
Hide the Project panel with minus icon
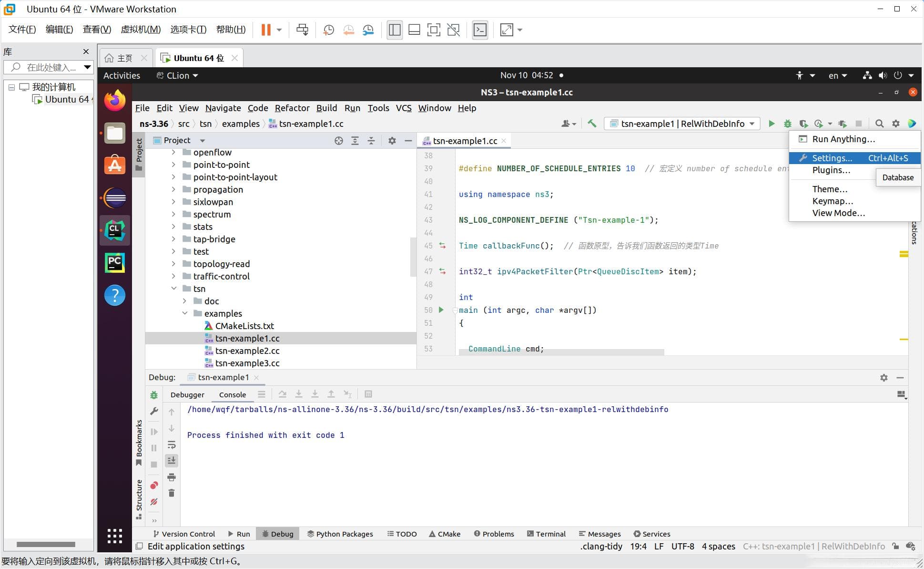coord(408,140)
